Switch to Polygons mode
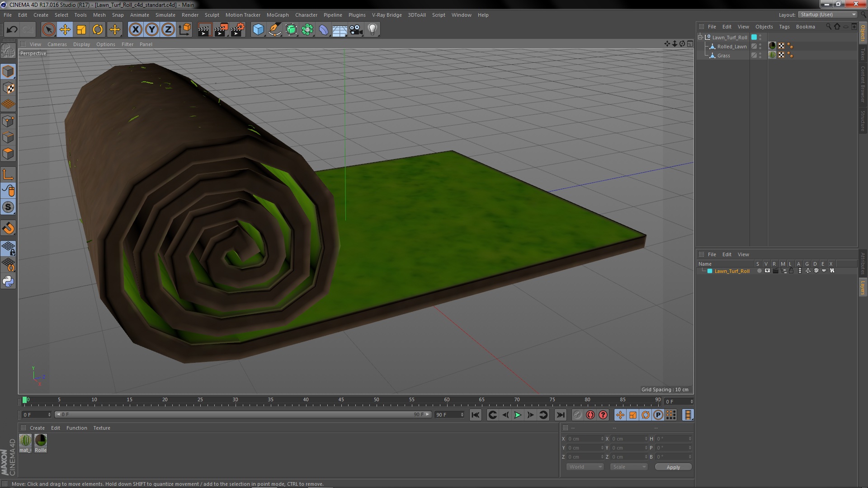This screenshot has width=868, height=488. (x=8, y=154)
